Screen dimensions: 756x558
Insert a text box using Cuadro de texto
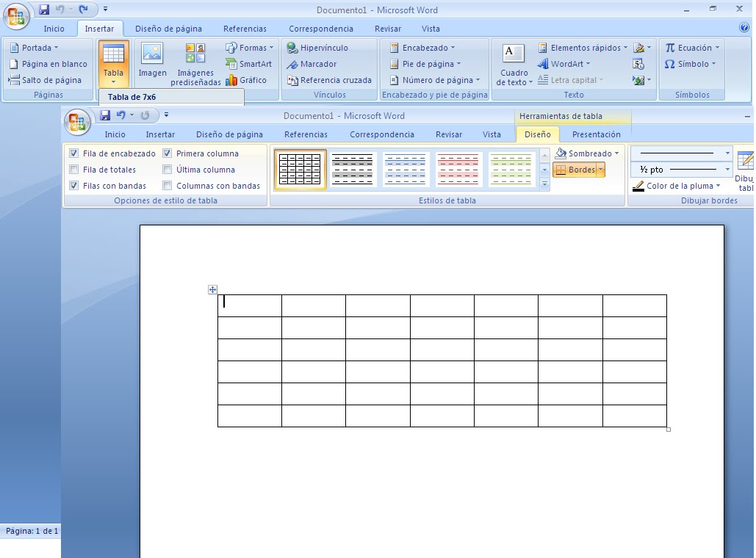tap(512, 63)
